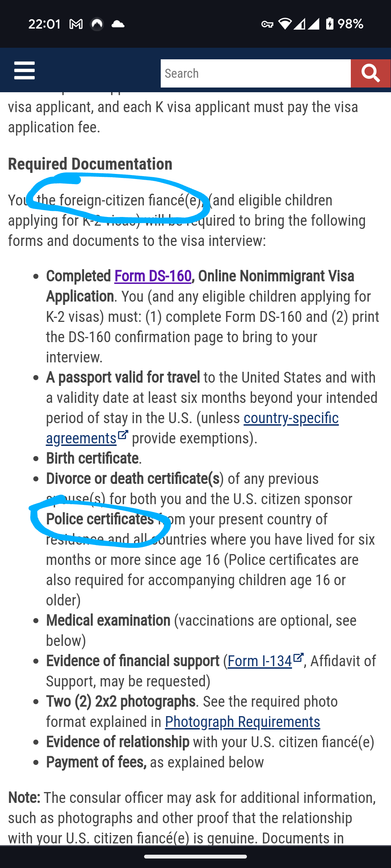Open the Photograph Requirements link
The width and height of the screenshot is (391, 868).
point(243,722)
